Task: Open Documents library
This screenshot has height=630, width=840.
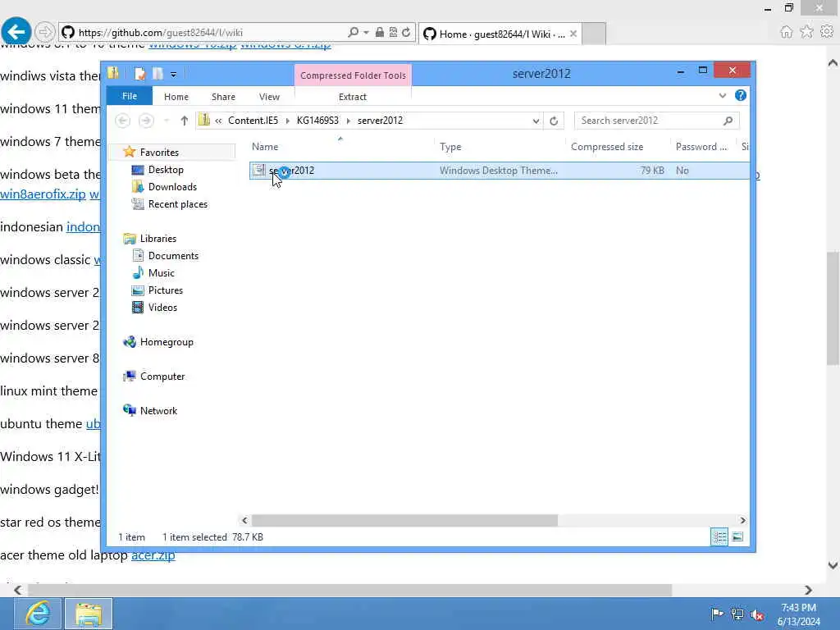Action: 173,256
